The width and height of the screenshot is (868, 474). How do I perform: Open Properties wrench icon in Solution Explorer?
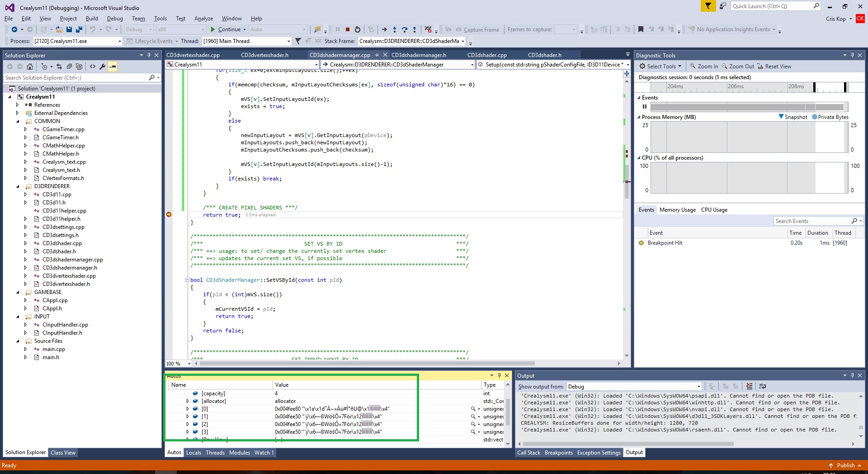tap(103, 66)
